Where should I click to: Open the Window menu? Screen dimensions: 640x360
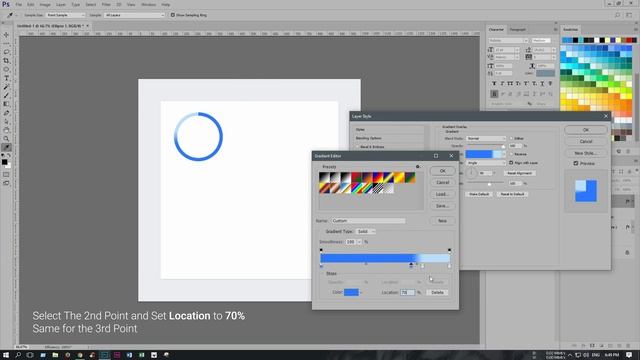point(149,4)
